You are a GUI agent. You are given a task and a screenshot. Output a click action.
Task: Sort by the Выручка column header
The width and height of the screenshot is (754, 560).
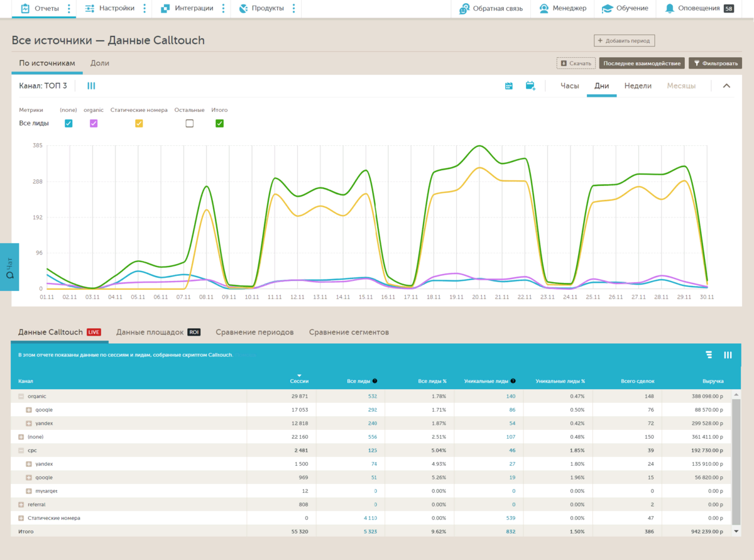[x=713, y=381]
